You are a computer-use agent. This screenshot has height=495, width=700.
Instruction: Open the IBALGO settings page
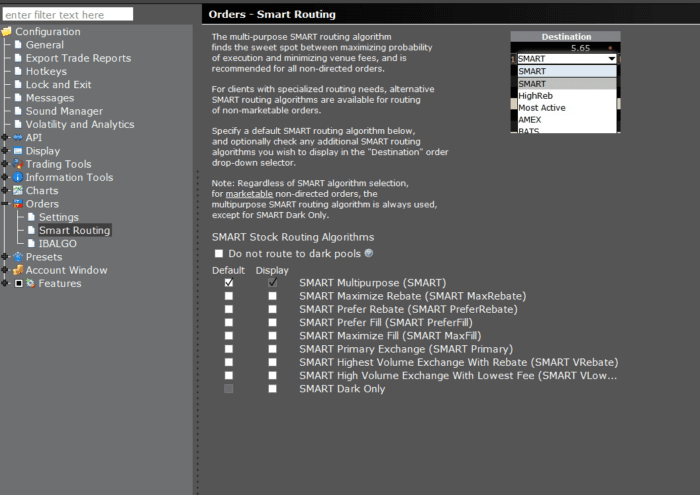58,243
